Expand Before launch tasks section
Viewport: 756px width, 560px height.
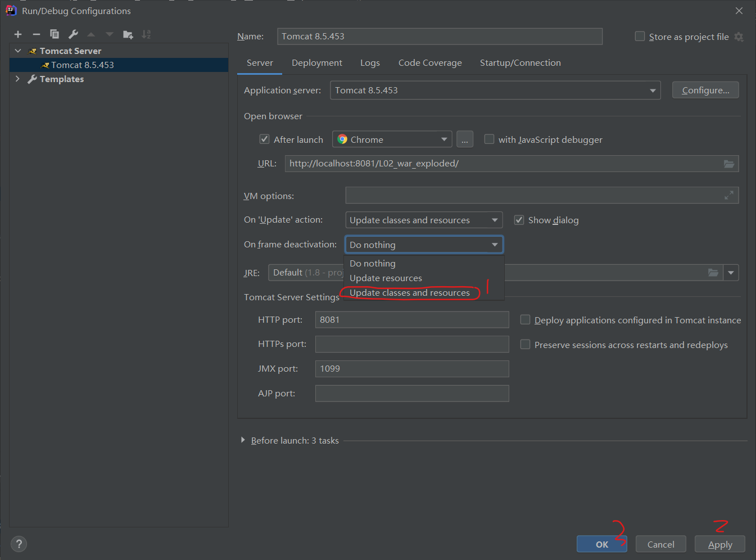(x=243, y=440)
